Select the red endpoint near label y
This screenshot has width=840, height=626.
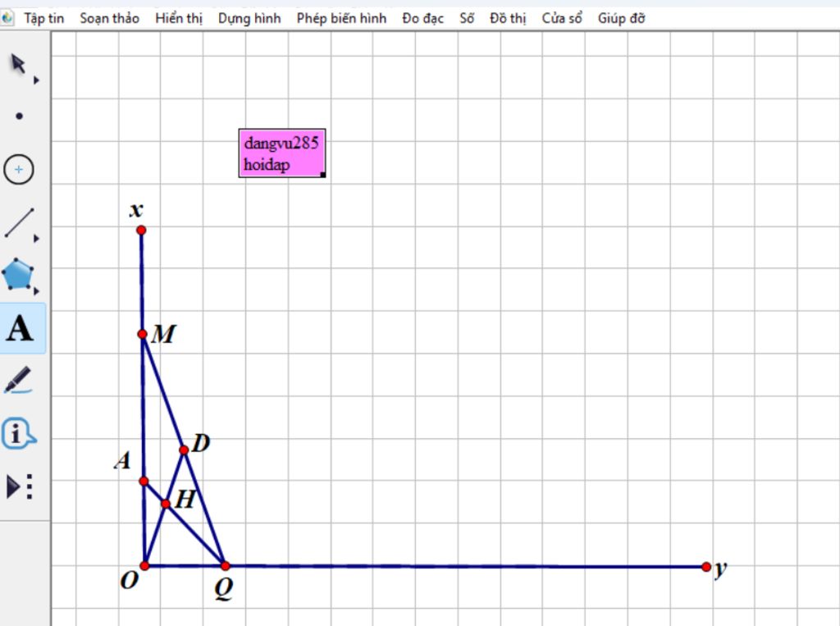[x=706, y=566]
